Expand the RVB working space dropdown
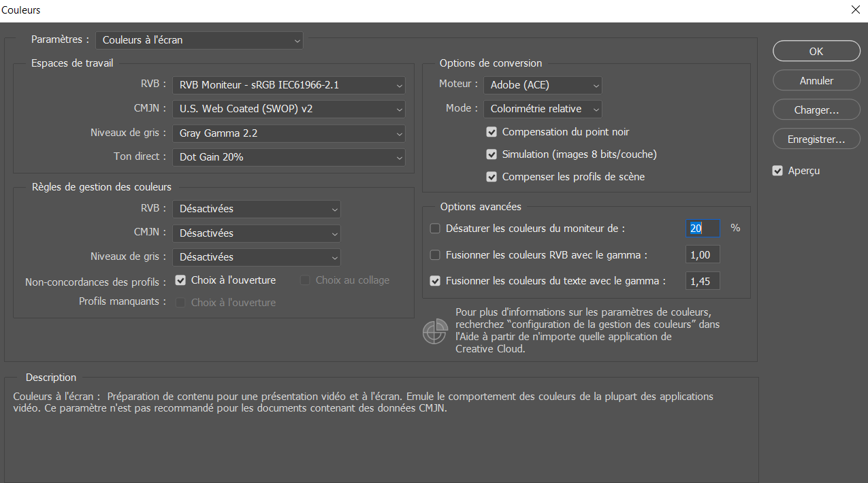This screenshot has height=483, width=868. coord(289,85)
